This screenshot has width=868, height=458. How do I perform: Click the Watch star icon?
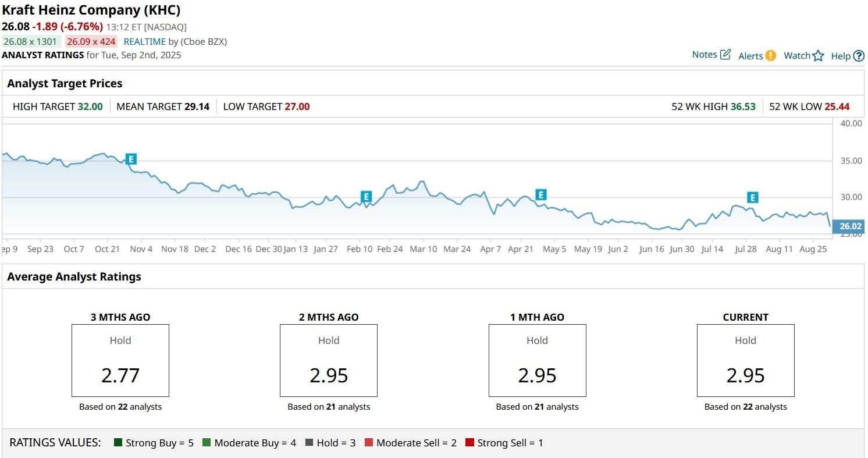819,56
